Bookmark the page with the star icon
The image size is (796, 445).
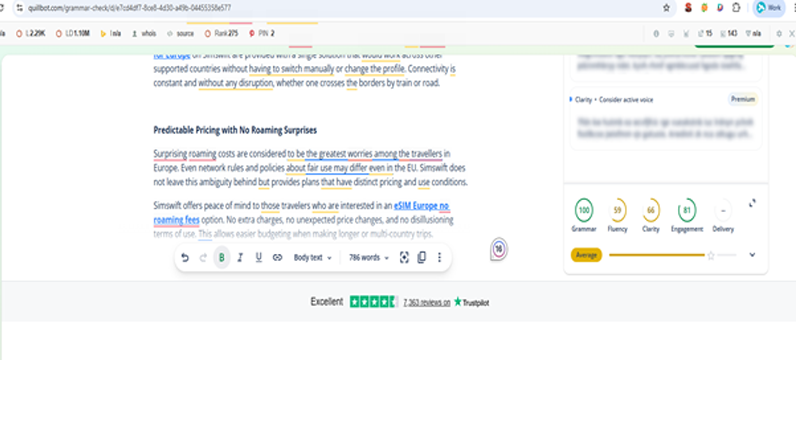coord(667,7)
